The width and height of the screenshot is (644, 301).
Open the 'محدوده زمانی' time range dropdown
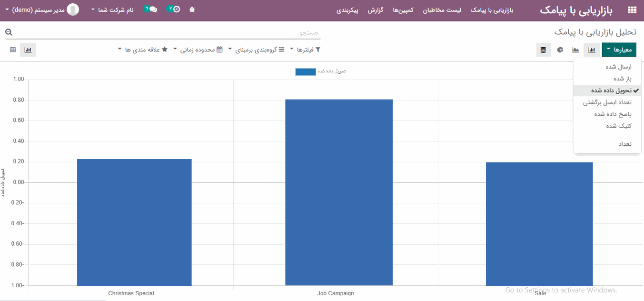pyautogui.click(x=199, y=50)
